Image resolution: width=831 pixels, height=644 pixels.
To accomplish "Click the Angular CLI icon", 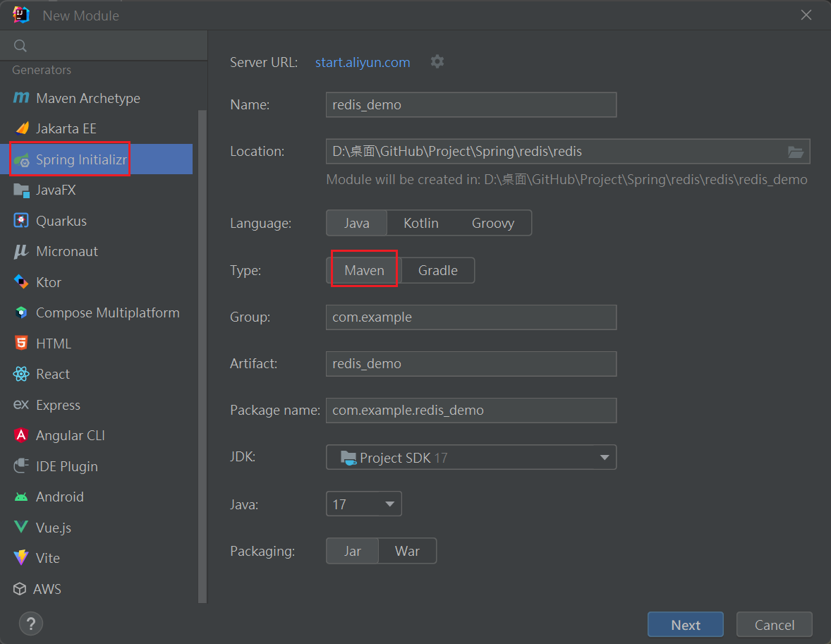I will click(x=21, y=435).
